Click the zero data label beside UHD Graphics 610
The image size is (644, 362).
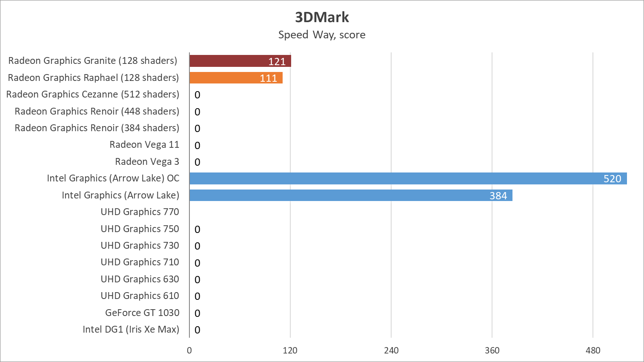click(x=197, y=296)
